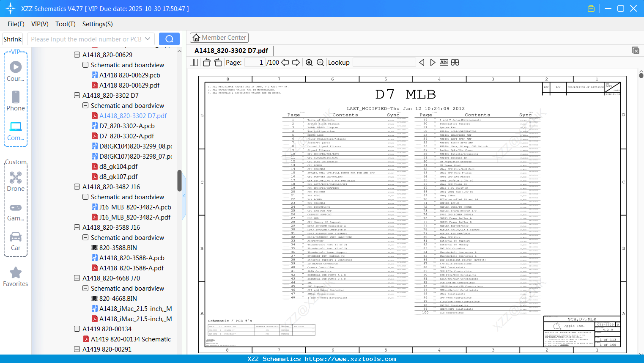Collapse the A1418_820-4668 J70 node
644x363 pixels.
click(x=77, y=278)
